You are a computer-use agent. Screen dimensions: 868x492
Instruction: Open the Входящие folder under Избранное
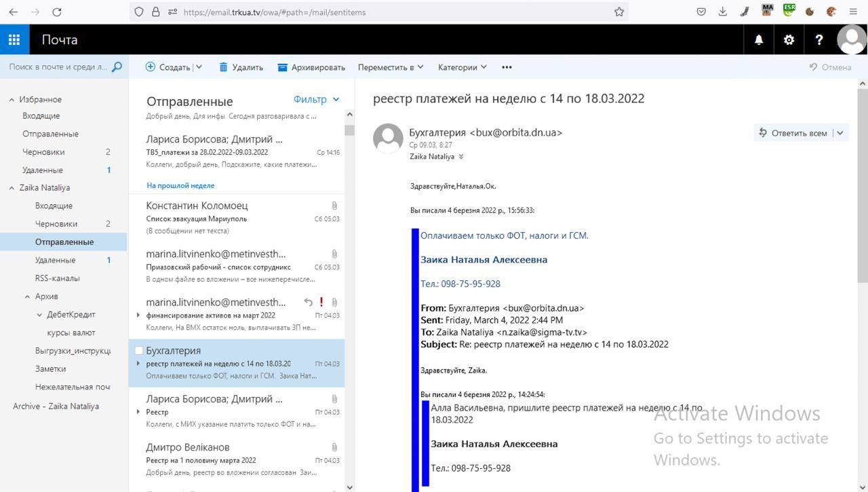tap(41, 116)
